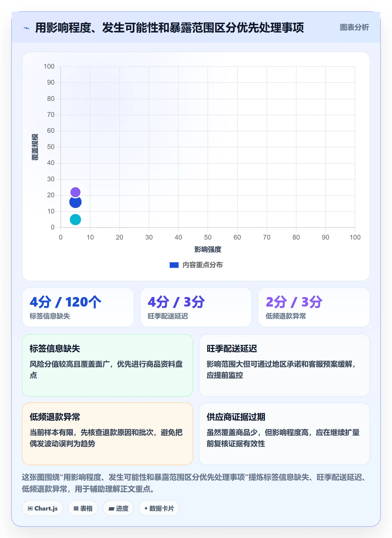Select the 4分 / 120个 metric value
This screenshot has width=392, height=538.
(65, 302)
